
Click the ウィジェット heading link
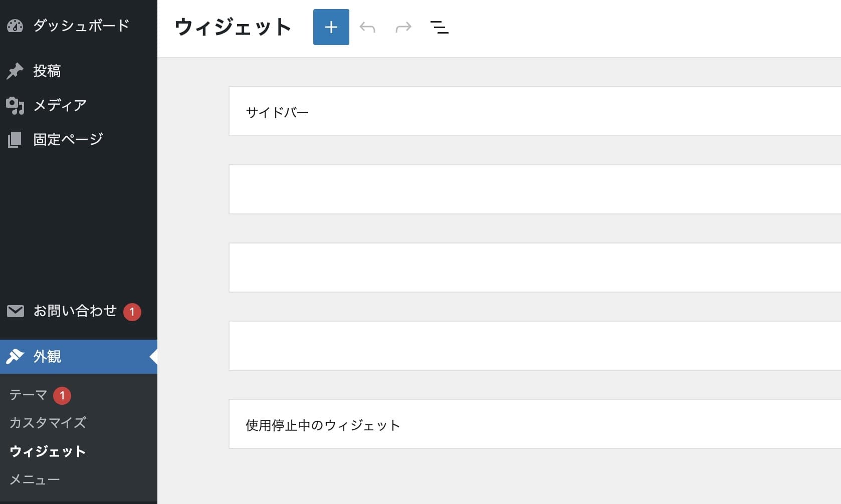[x=233, y=27]
